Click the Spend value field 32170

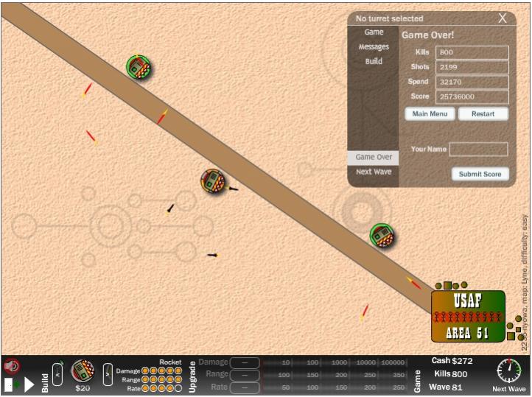tap(472, 82)
